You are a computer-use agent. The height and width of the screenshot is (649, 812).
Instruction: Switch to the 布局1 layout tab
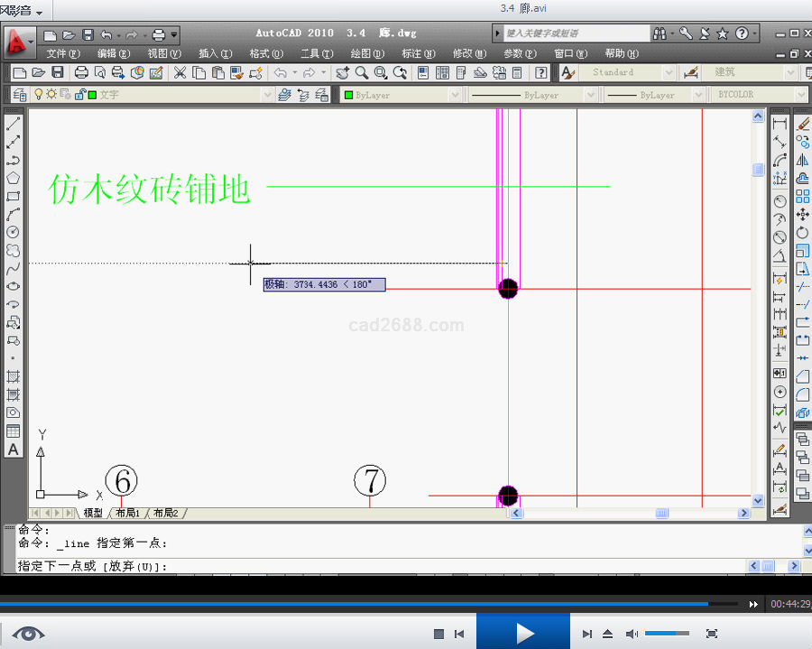click(126, 513)
